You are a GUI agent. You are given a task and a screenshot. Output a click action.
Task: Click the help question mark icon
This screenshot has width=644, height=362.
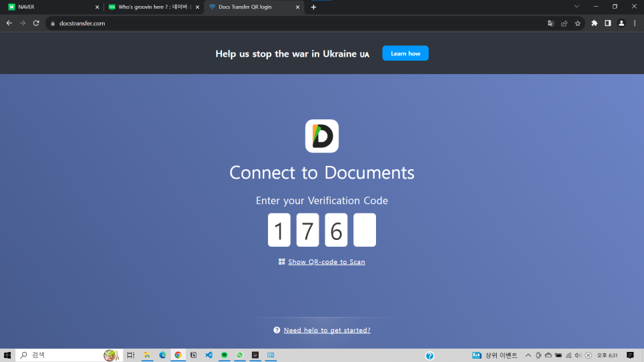pos(277,330)
